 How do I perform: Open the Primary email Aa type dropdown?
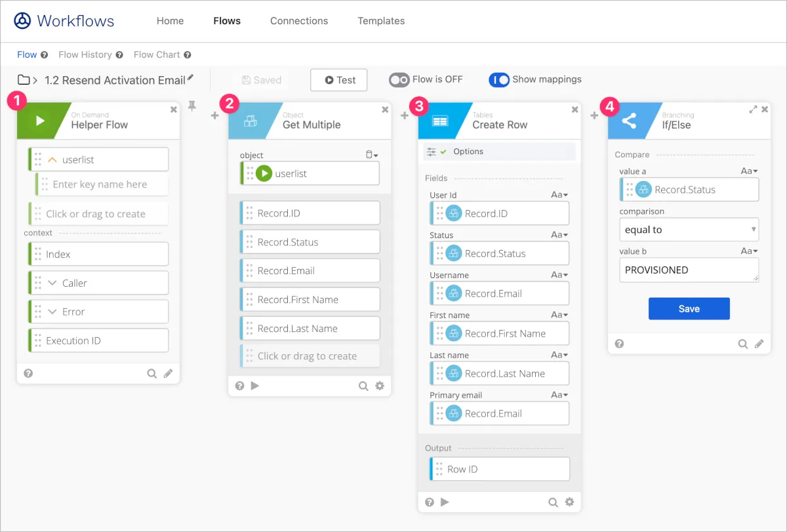(559, 395)
